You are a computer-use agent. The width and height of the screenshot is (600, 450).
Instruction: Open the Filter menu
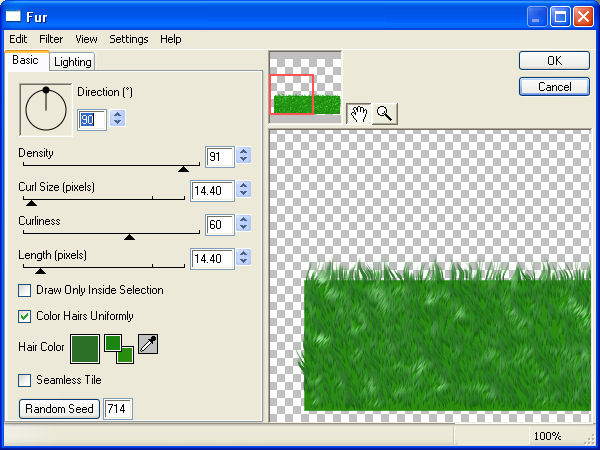click(x=51, y=39)
